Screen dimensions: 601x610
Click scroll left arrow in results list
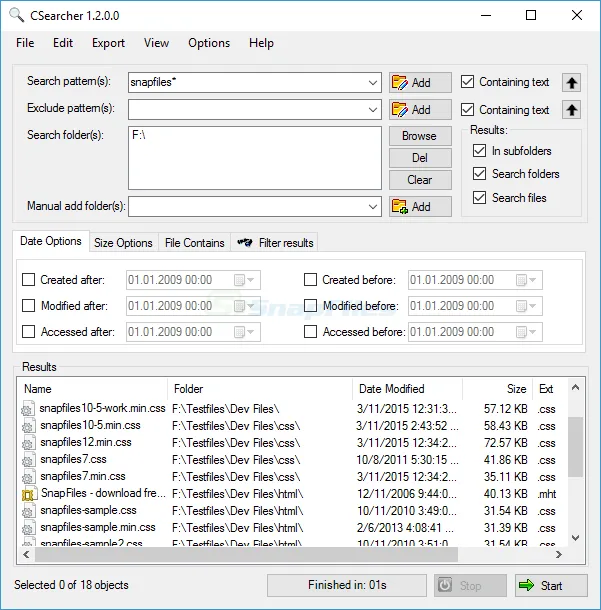[x=26, y=554]
